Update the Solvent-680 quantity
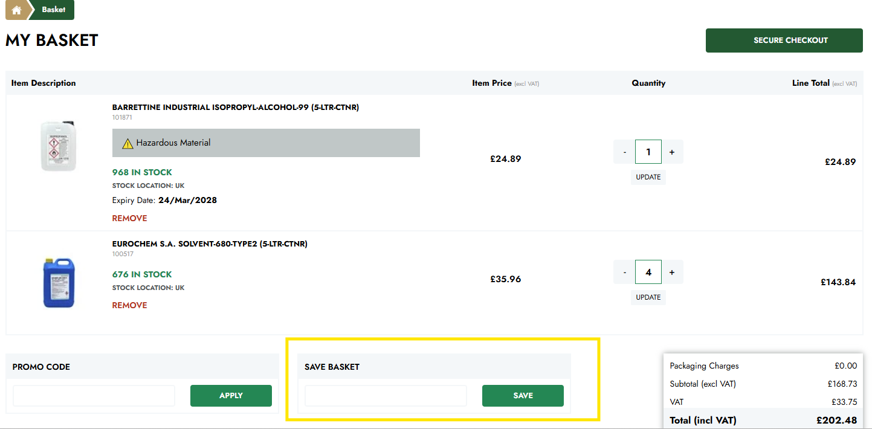Image resolution: width=872 pixels, height=429 pixels. [x=648, y=297]
